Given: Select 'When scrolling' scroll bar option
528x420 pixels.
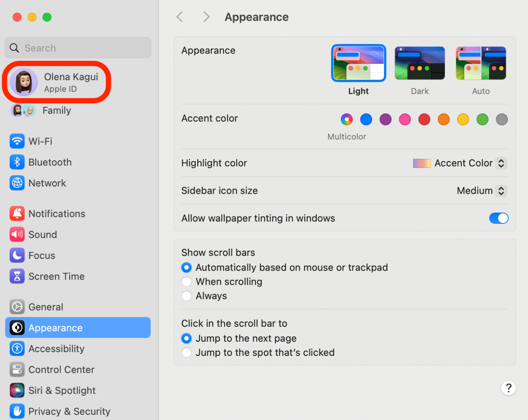Looking at the screenshot, I should click(x=186, y=282).
